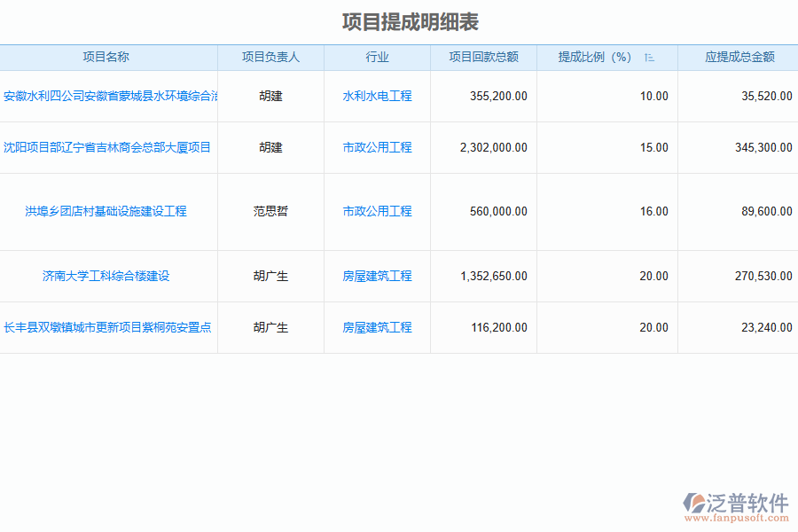Open the 长丰县双墩镇城市更新项目 link

pos(106,327)
